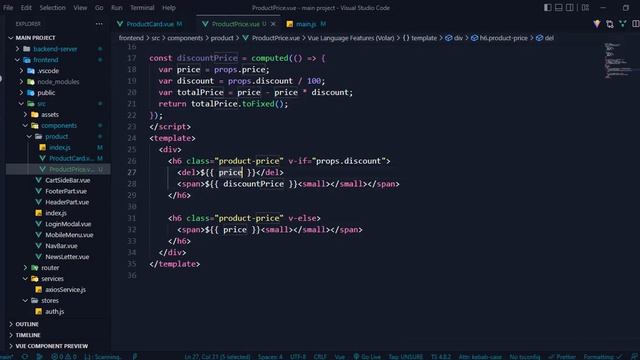This screenshot has height=360, width=640.
Task: Click breadcrumb 'Vue Language Features (Volar)'
Action: pos(351,38)
